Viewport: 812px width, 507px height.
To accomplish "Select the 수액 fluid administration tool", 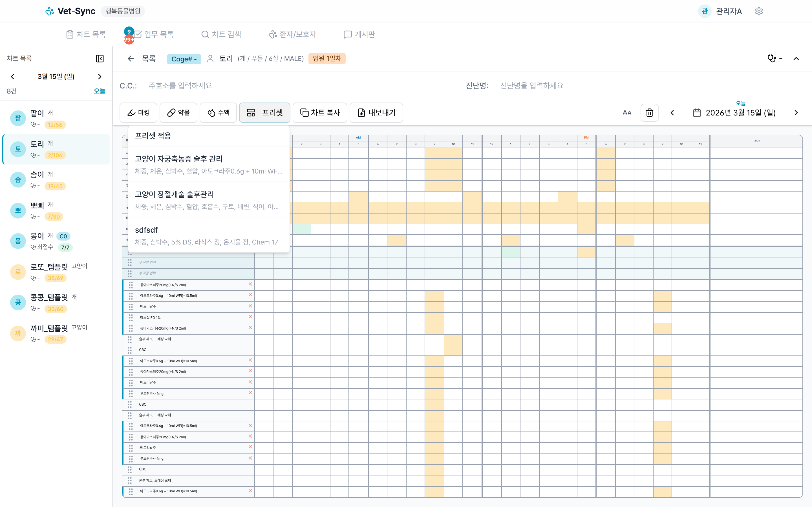I will (x=218, y=113).
